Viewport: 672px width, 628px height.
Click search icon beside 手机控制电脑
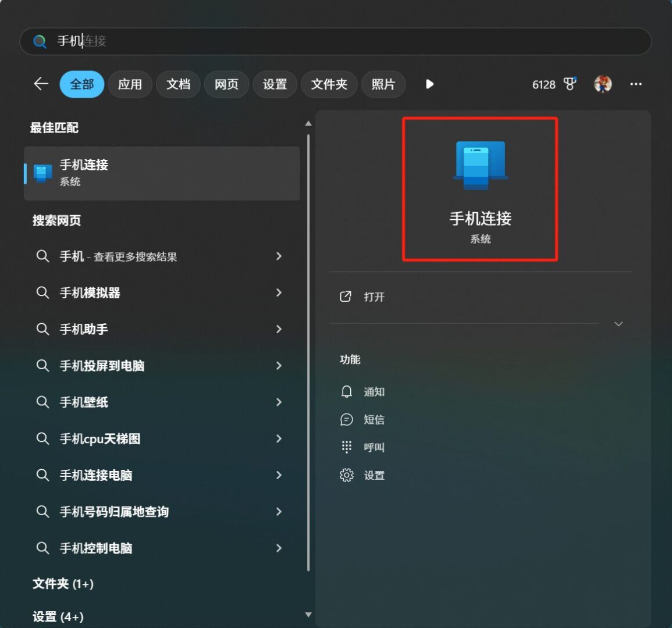[x=42, y=548]
